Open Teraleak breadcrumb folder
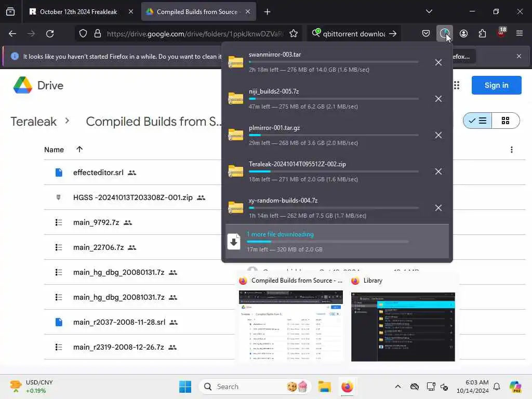The image size is (532, 399). click(x=34, y=122)
